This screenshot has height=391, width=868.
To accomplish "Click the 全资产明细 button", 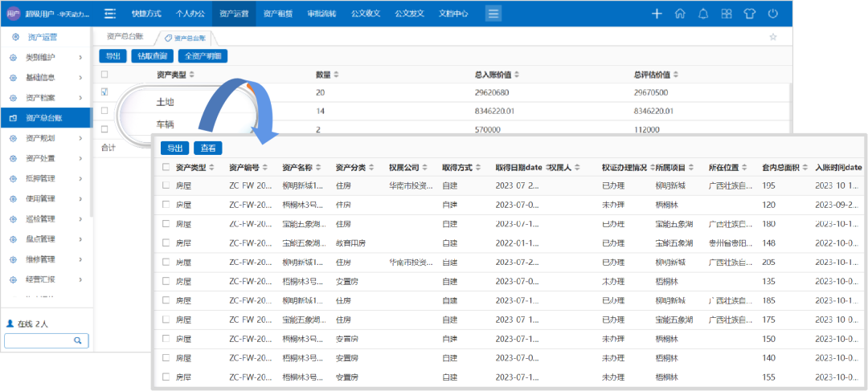I will (203, 56).
